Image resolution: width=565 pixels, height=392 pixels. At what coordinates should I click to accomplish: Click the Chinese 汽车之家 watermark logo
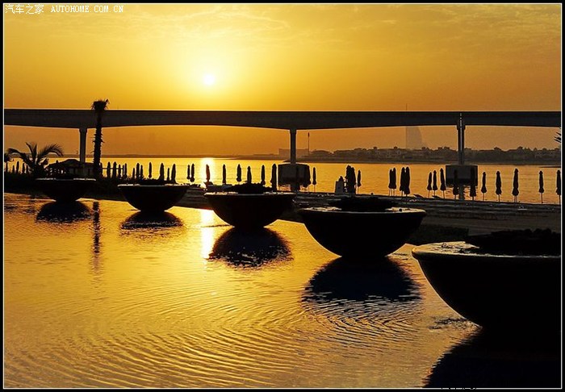pyautogui.click(x=24, y=9)
